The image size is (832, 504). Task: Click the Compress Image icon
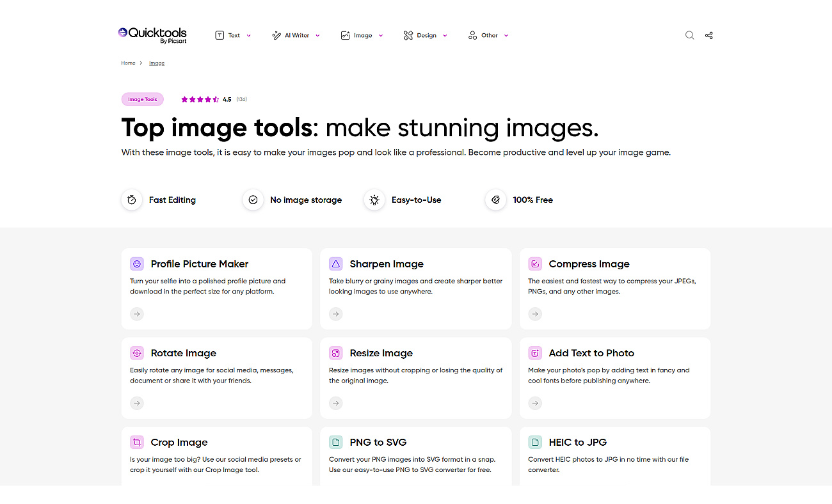coord(535,264)
